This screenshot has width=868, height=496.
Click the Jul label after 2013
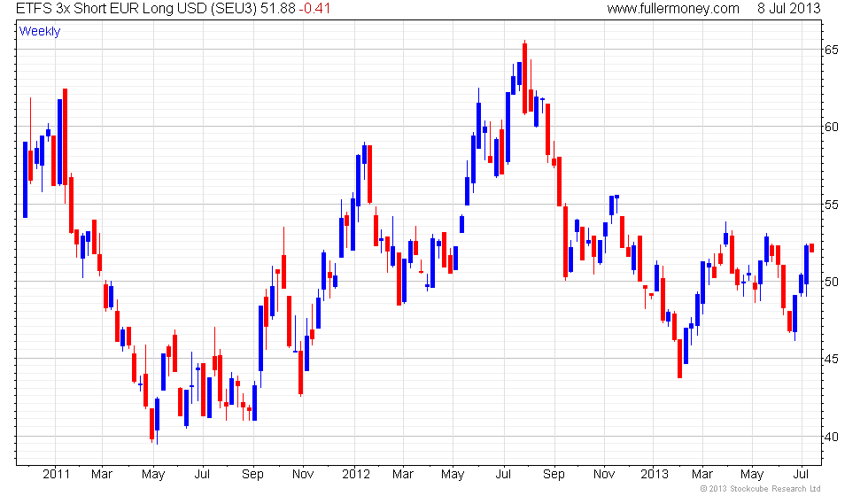(801, 475)
